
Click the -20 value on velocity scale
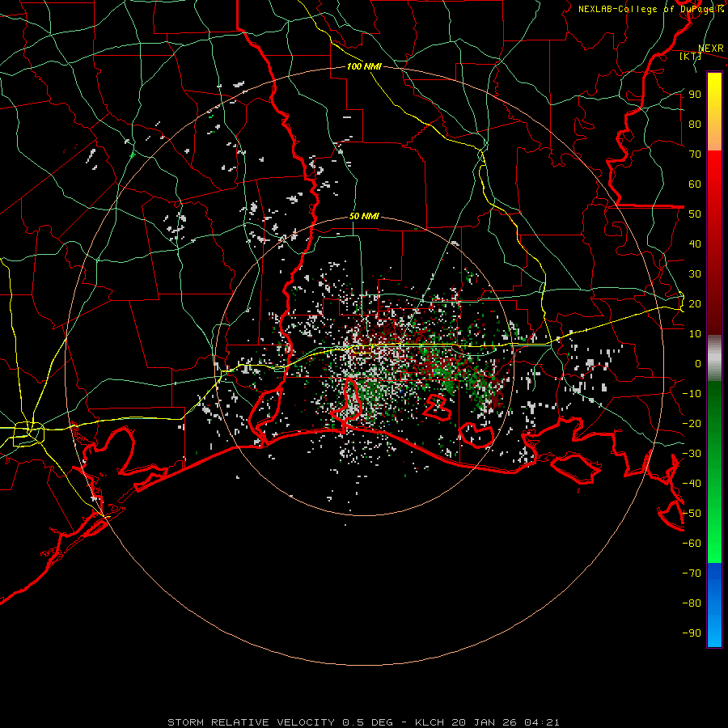tap(692, 424)
